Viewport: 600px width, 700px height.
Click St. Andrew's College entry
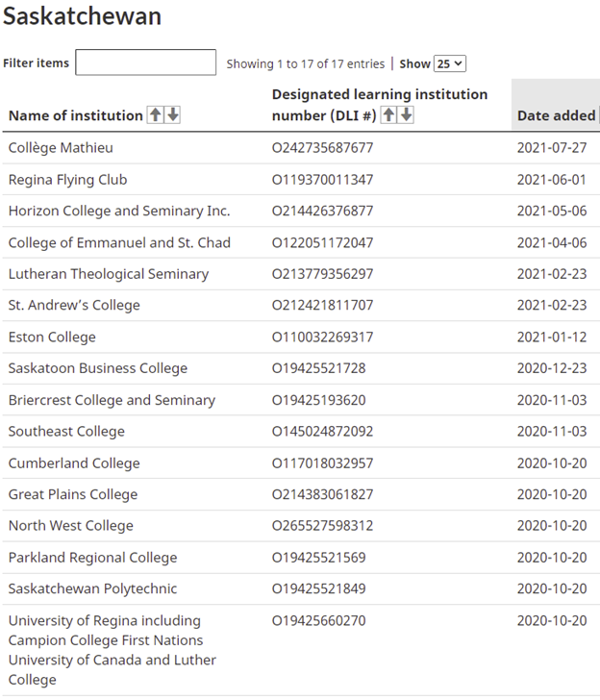click(x=74, y=305)
